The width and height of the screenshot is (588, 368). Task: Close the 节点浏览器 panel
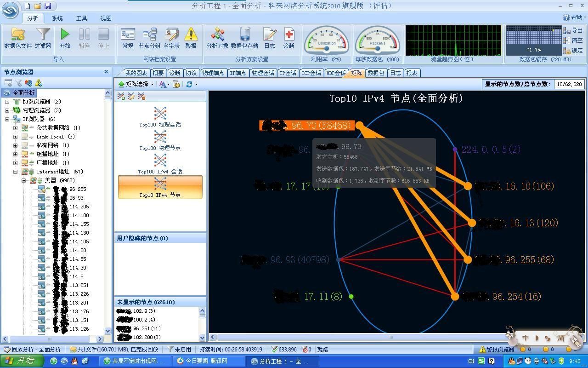[106, 72]
